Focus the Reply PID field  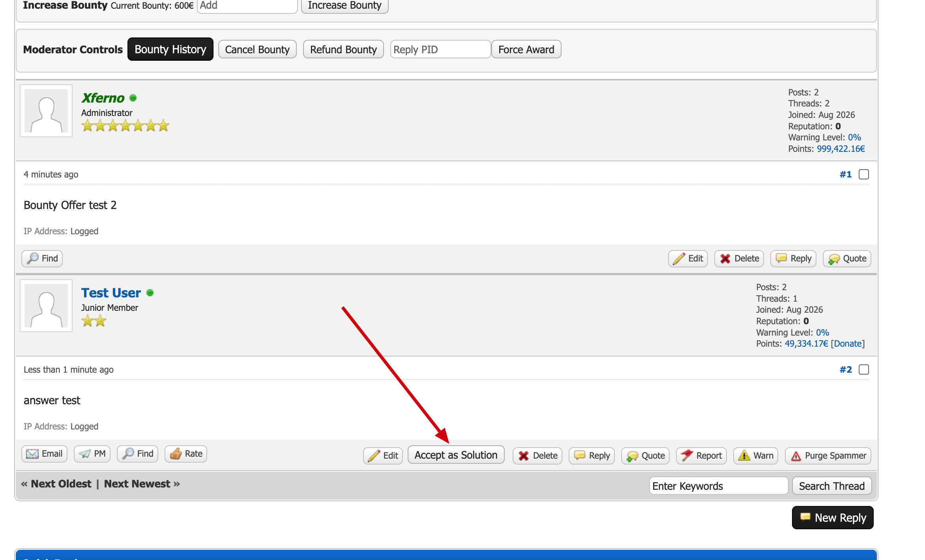tap(440, 50)
